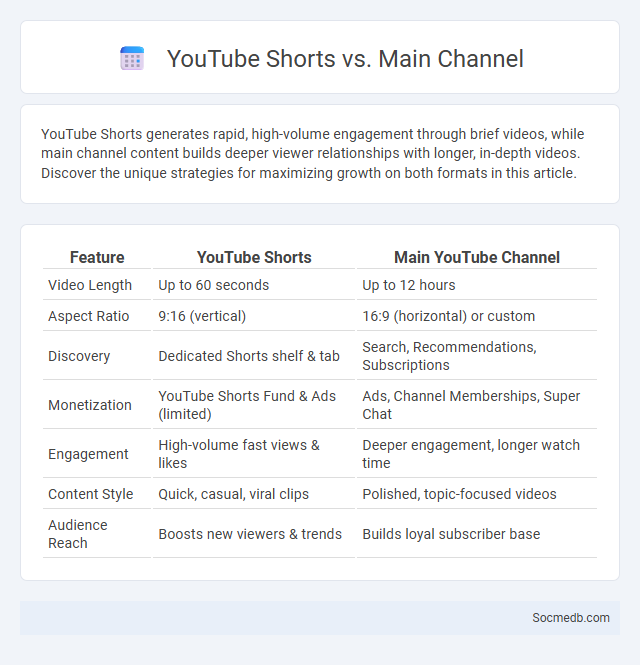
Task: Click the 'Dedicated Shorts shelf & tab' cell
Action: pyautogui.click(x=254, y=356)
